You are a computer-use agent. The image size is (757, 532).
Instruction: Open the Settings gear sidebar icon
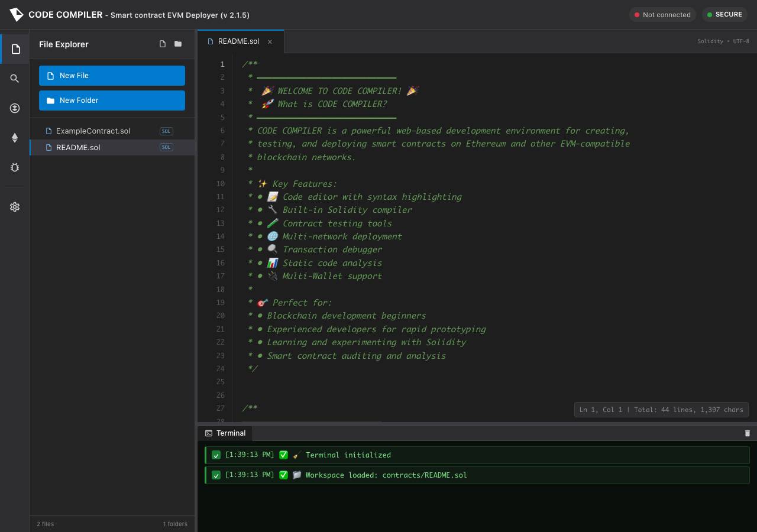pyautogui.click(x=15, y=207)
